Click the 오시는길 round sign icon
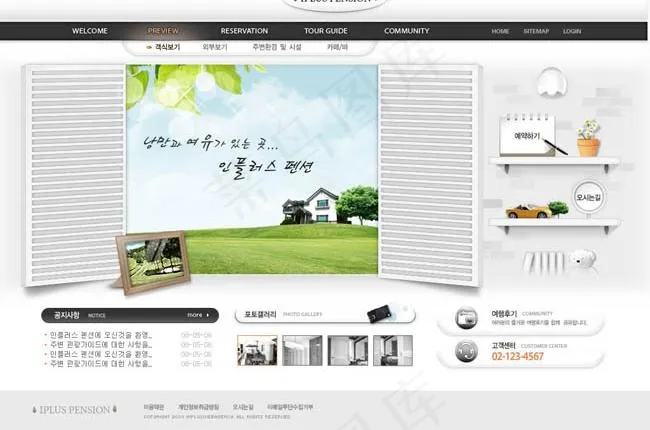650x430 pixels. coord(587,196)
